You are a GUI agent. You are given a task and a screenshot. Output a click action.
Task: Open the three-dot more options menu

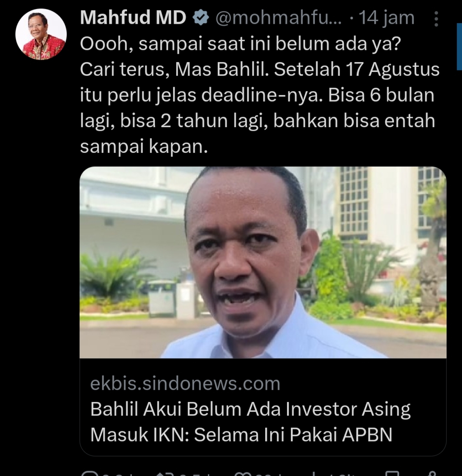[436, 19]
